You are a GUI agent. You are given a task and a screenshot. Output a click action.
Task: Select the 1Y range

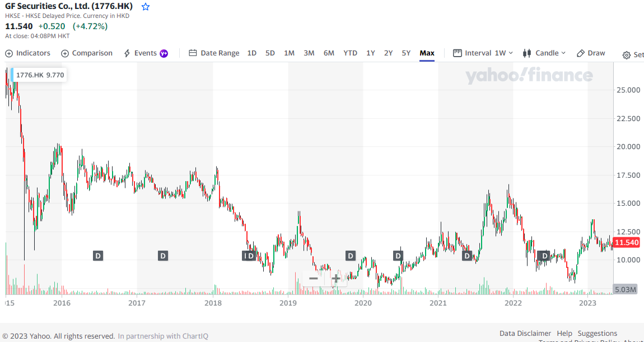(371, 53)
